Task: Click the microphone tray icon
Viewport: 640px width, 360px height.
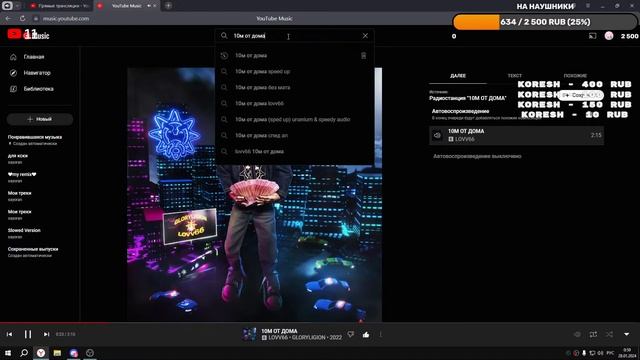Action: [x=584, y=353]
